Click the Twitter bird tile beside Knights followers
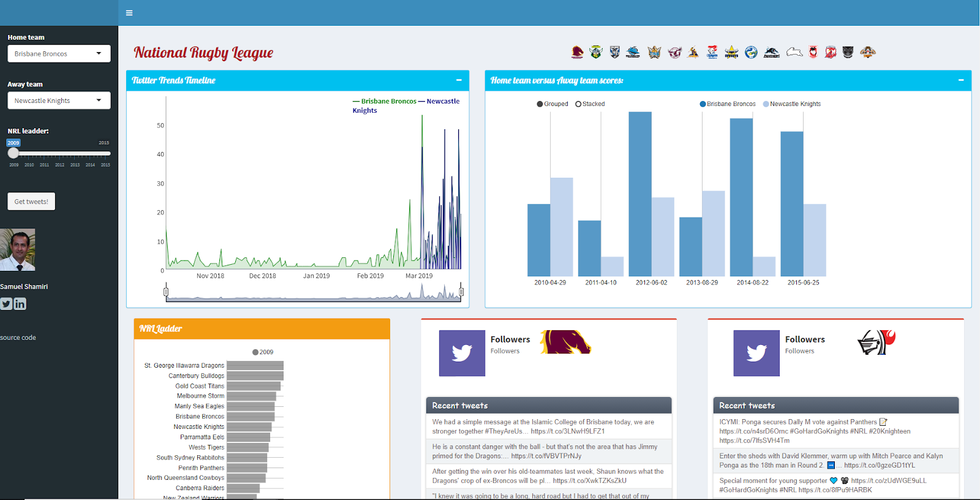 click(x=756, y=353)
